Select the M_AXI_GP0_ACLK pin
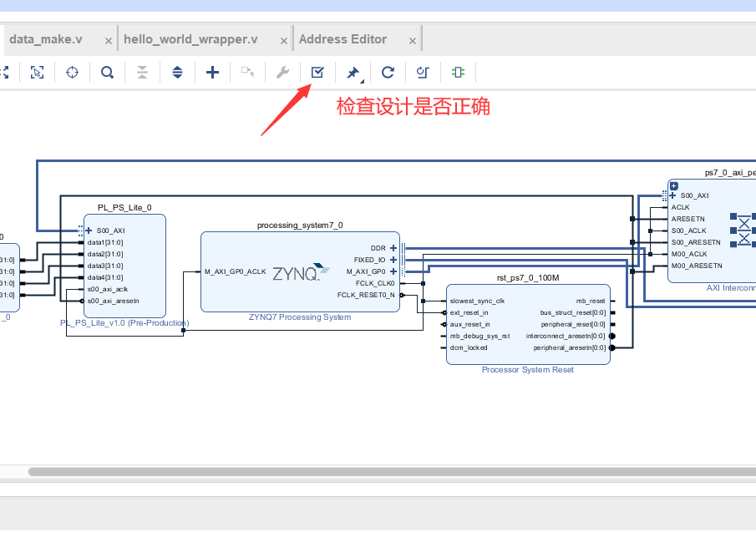 click(x=236, y=271)
